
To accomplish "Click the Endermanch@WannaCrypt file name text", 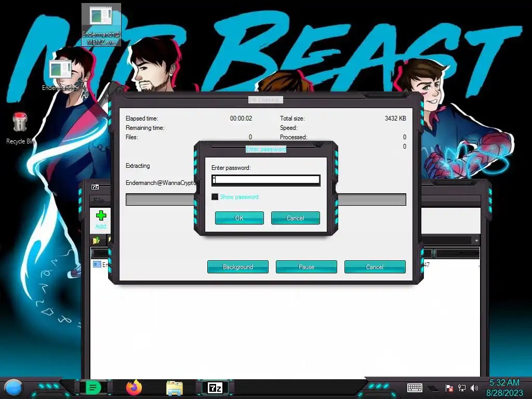I will [x=161, y=183].
